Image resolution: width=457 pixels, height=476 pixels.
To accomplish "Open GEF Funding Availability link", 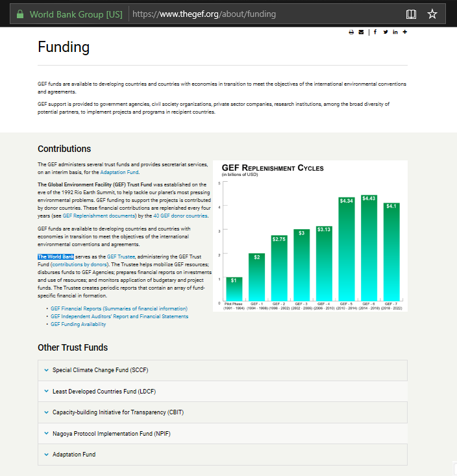I will [79, 324].
